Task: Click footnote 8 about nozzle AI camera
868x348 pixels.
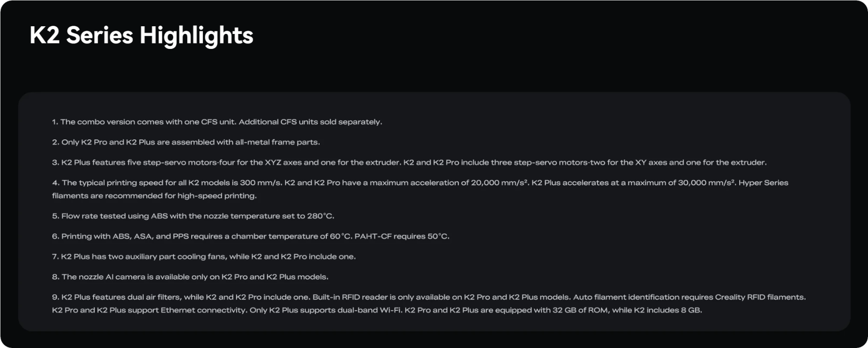Action: pyautogui.click(x=190, y=277)
